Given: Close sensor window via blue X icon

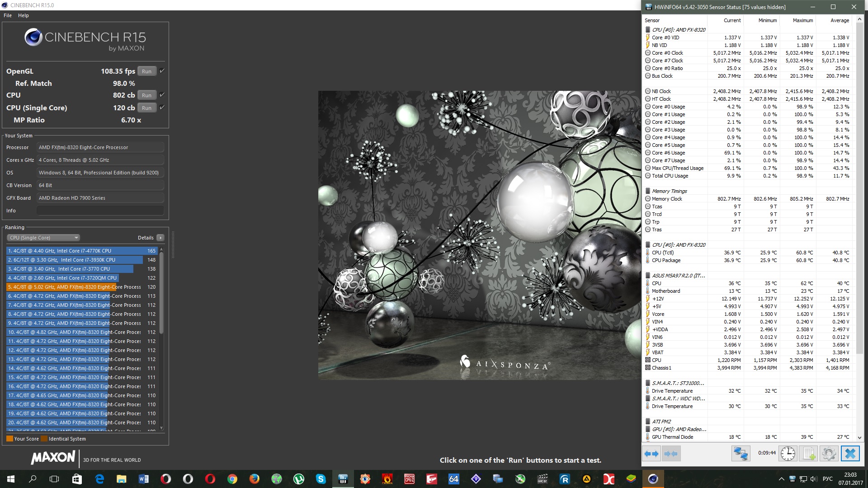Looking at the screenshot, I should (850, 454).
